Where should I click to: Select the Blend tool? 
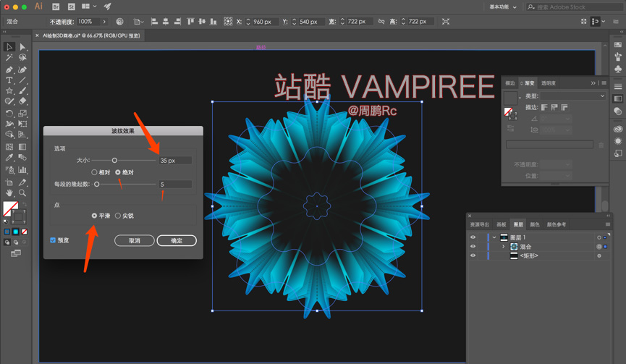pos(22,158)
